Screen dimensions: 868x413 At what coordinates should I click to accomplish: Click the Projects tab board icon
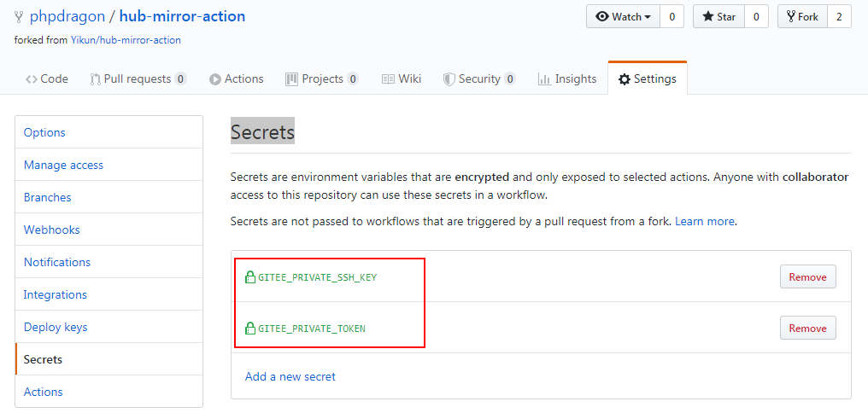(x=291, y=79)
